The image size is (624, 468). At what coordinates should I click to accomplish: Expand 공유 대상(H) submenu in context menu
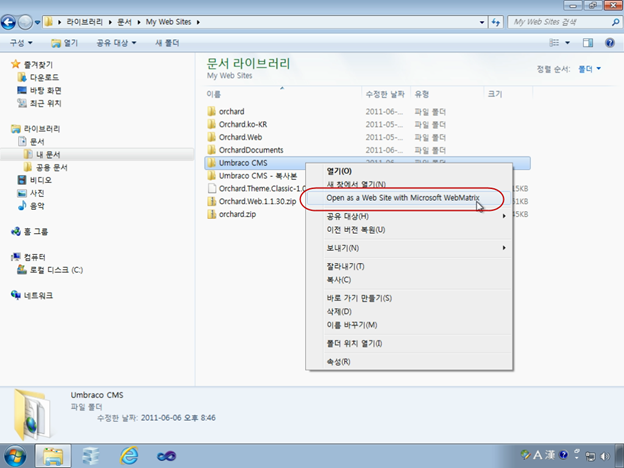[x=409, y=216]
